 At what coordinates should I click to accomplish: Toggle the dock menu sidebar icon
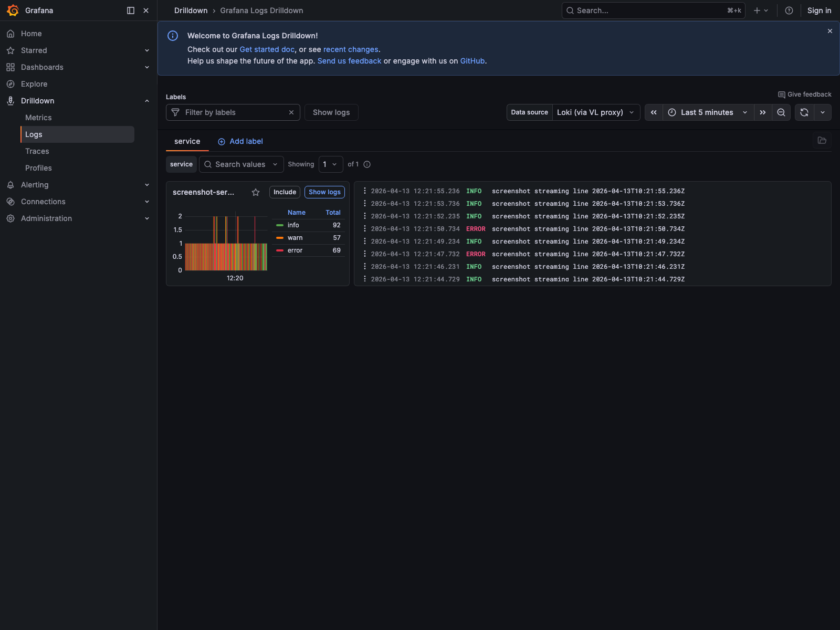pos(131,10)
